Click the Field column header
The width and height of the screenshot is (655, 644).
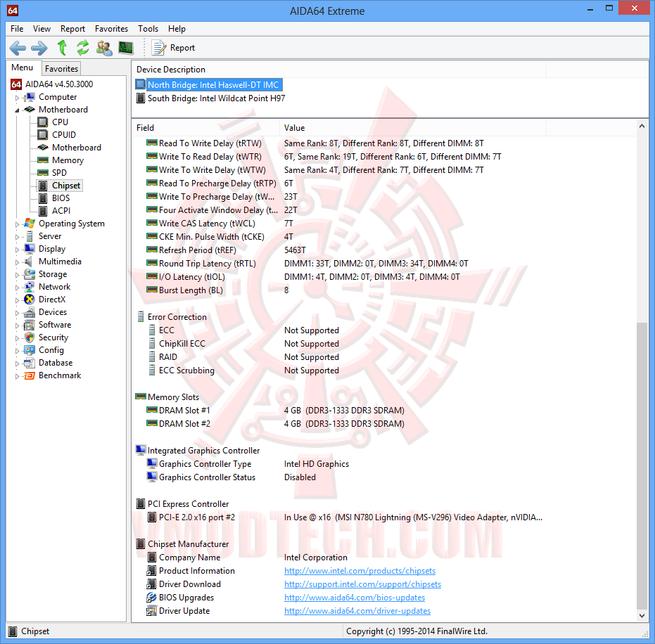[x=206, y=128]
